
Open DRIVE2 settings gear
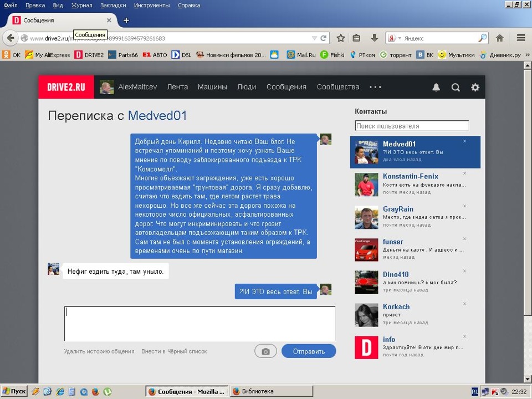coord(475,87)
